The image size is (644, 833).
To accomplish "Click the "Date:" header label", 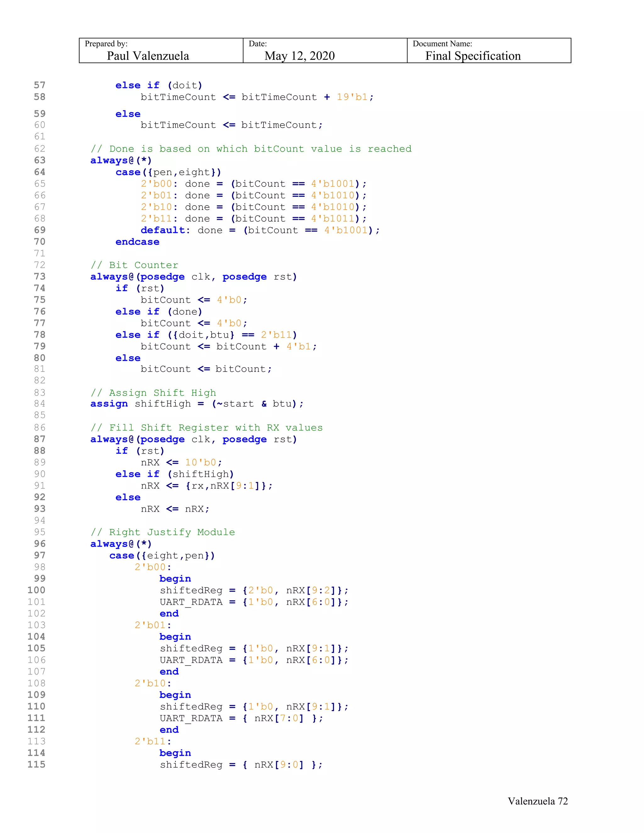I will (258, 44).
